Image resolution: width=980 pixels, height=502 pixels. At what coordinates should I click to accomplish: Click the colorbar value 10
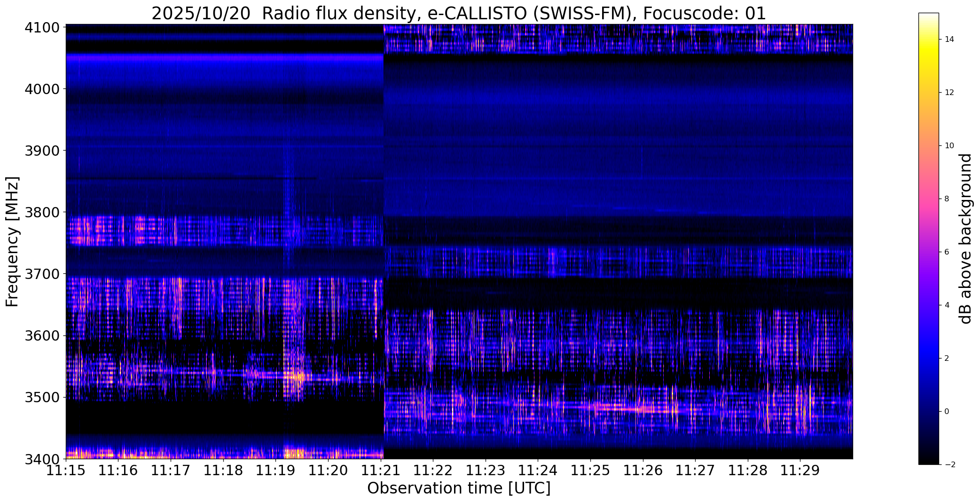949,146
